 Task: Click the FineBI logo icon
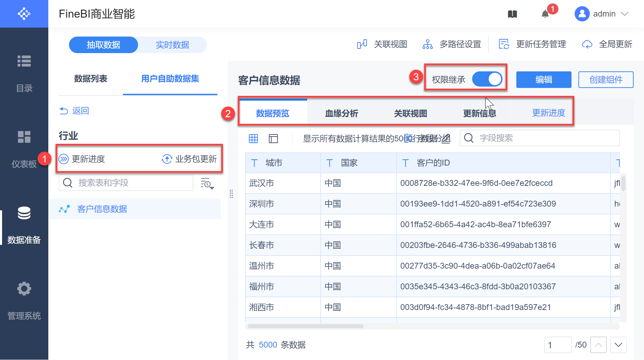[x=24, y=14]
